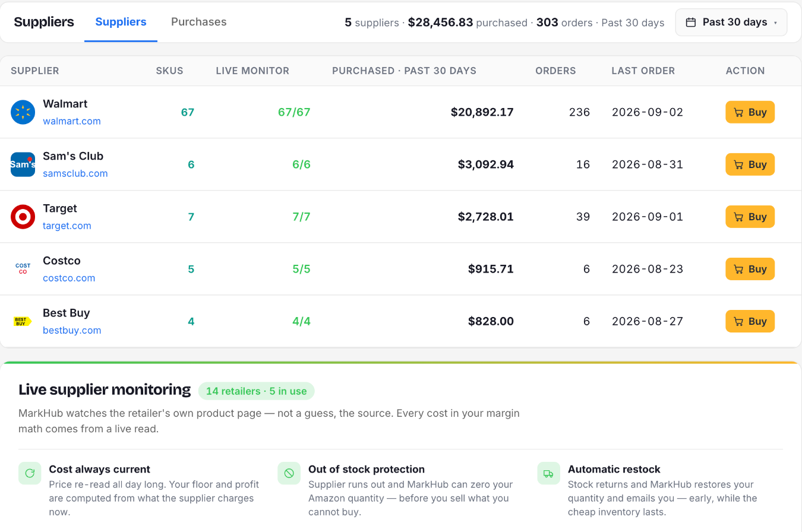Click the 14 retailers · 5 in use badge
802x532 pixels.
point(256,391)
